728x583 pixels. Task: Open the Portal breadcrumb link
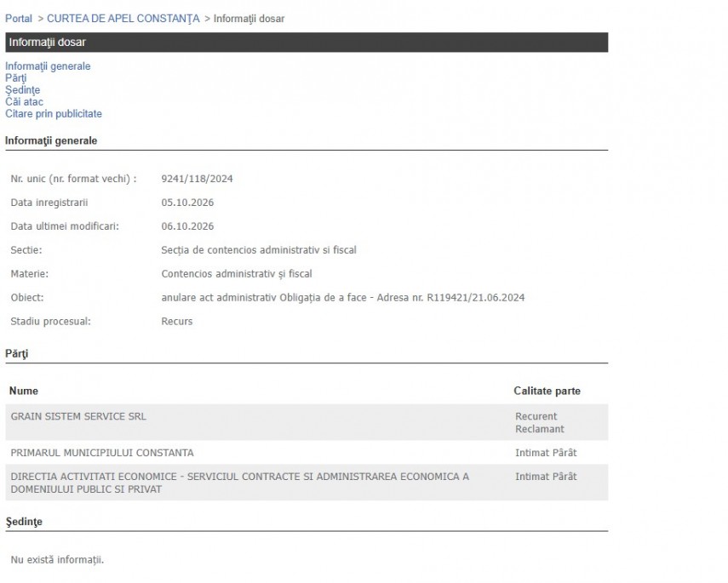(19, 19)
